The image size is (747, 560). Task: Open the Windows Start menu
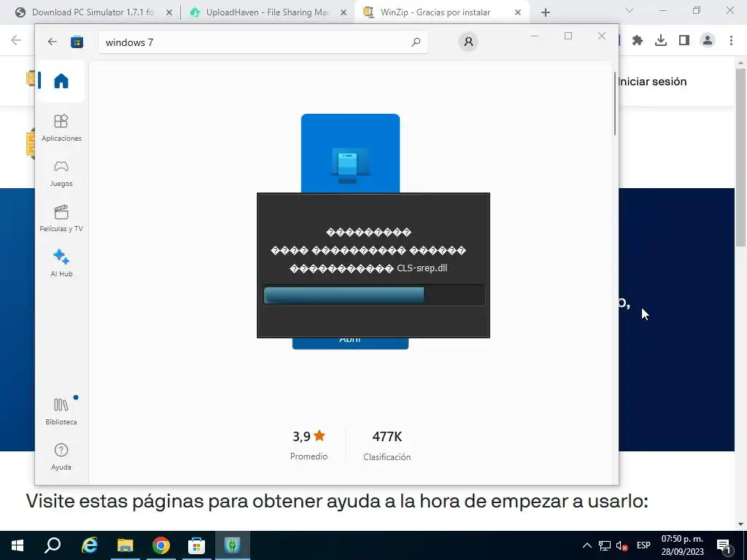point(18,545)
